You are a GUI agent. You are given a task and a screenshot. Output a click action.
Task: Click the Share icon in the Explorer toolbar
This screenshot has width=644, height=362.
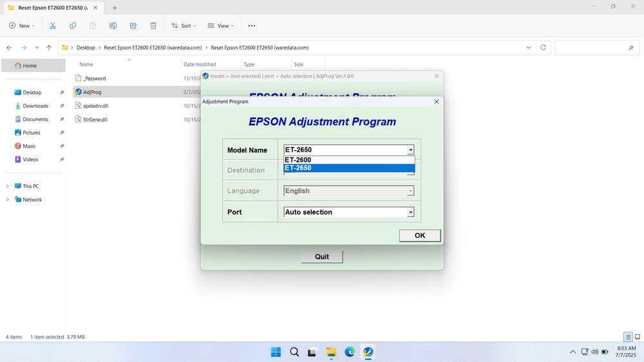tap(133, 26)
